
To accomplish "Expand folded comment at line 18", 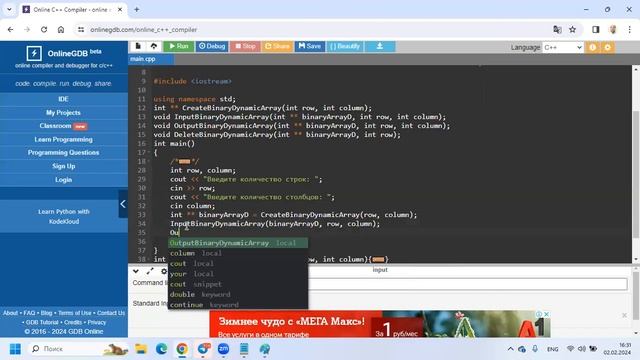I will pos(184,162).
